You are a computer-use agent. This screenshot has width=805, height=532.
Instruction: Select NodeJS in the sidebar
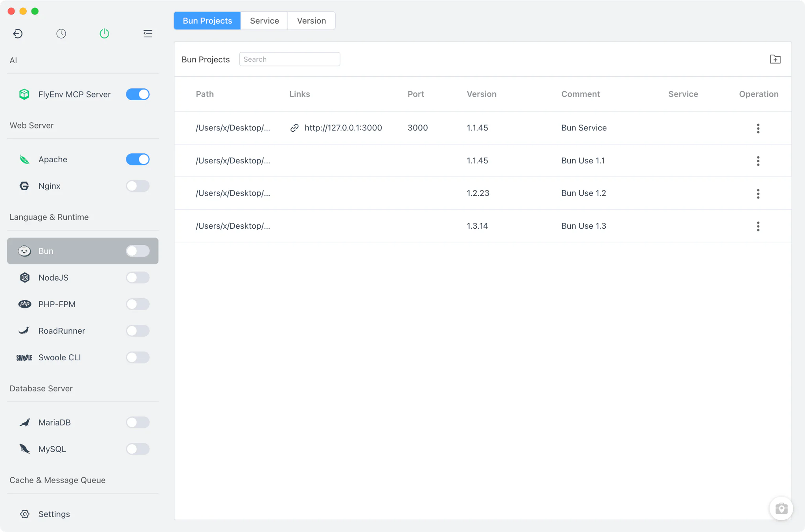53,277
